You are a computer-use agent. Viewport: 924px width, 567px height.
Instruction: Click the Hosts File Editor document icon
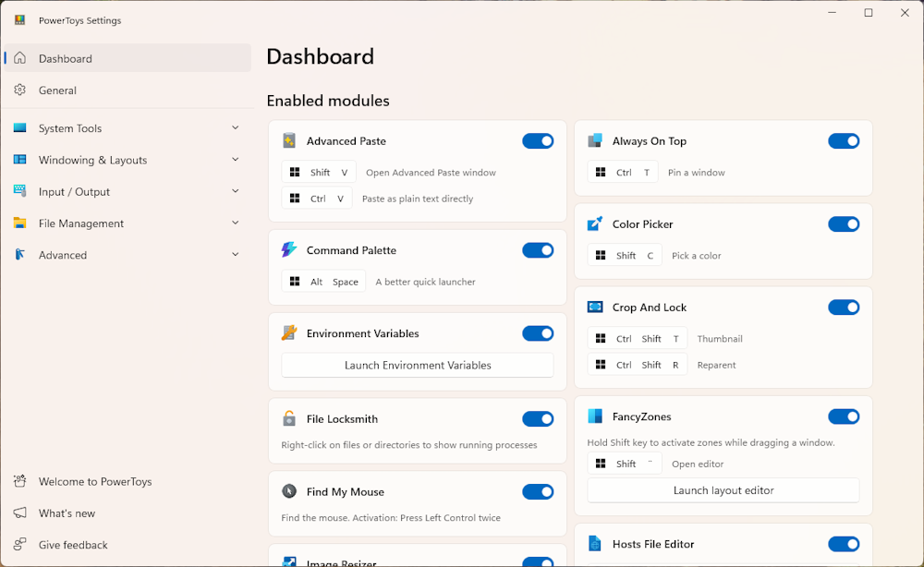pos(595,543)
